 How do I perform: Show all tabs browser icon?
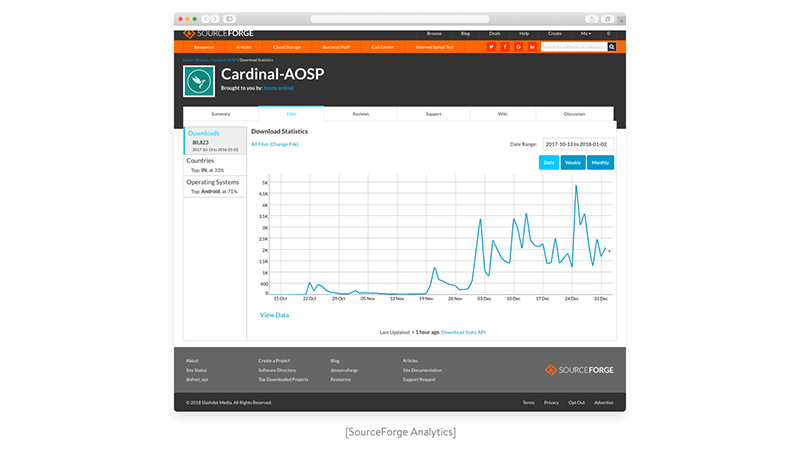click(608, 19)
